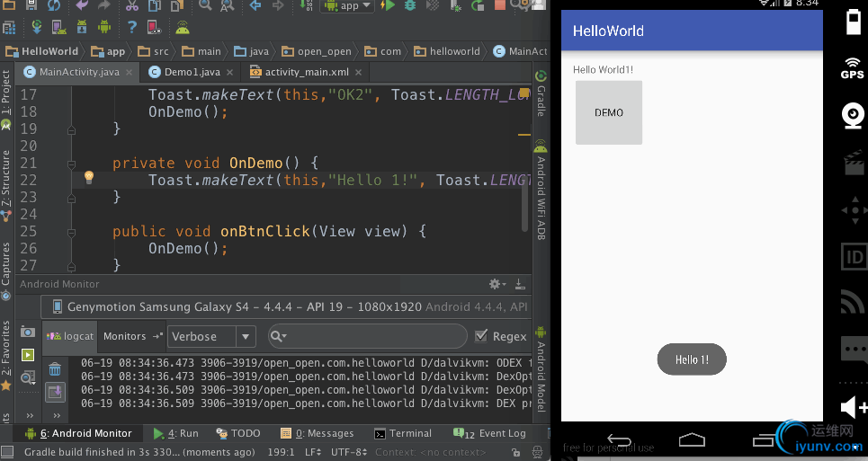
Task: Open the Genymotion device selector dropdown
Action: click(x=288, y=306)
